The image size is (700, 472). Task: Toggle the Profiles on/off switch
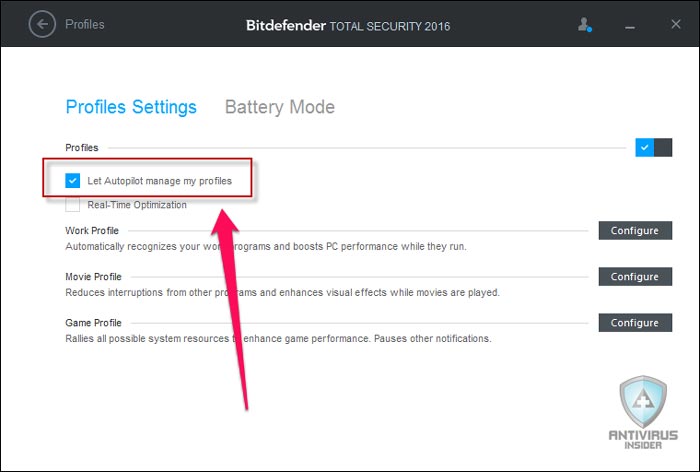coord(654,147)
